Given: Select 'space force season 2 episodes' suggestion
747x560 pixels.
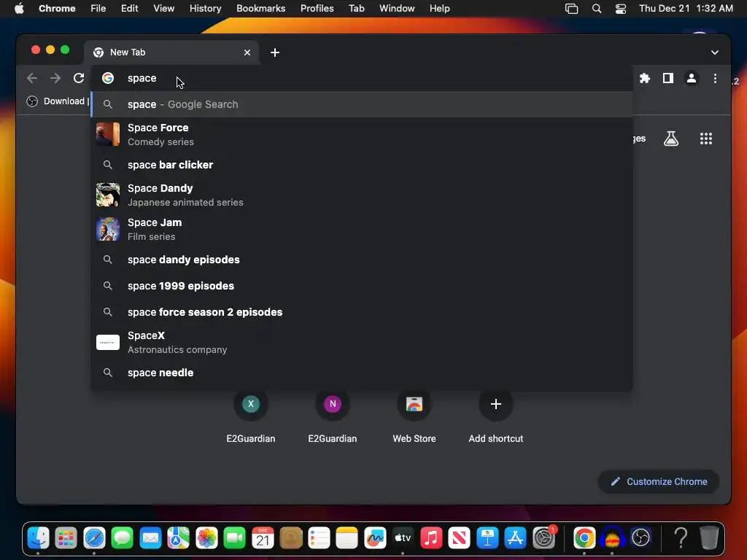Looking at the screenshot, I should [362, 312].
